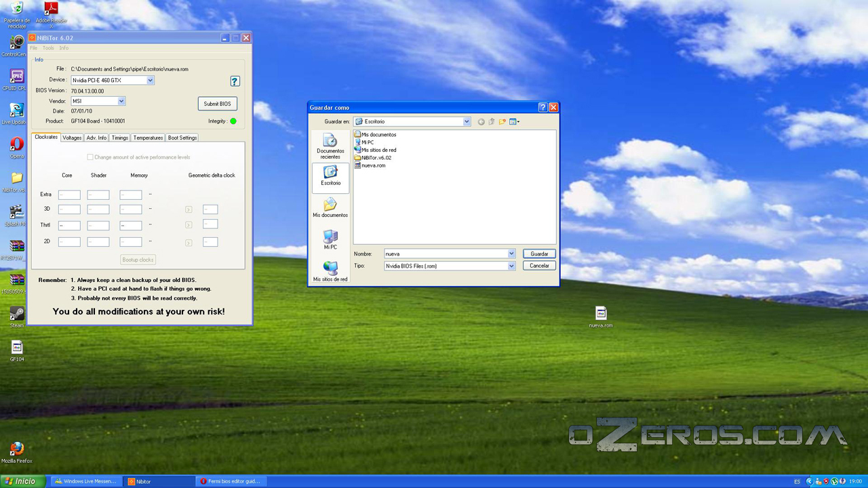
Task: Toggle Change amount of active performance levels
Action: pos(90,157)
